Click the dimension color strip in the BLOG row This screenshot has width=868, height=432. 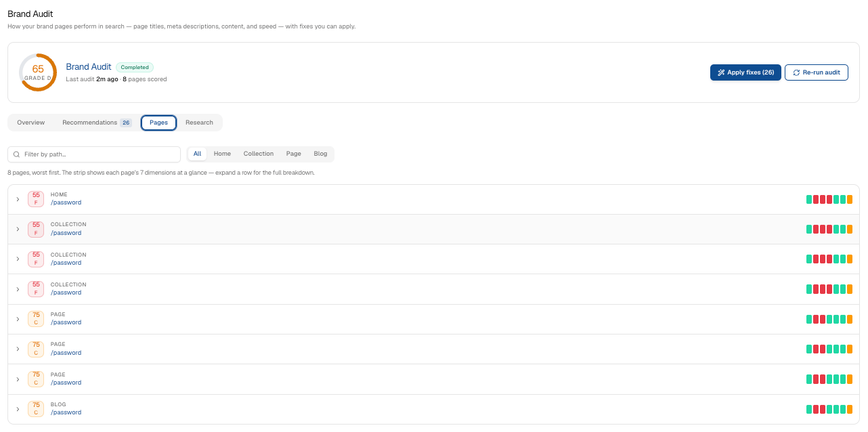[829, 409]
